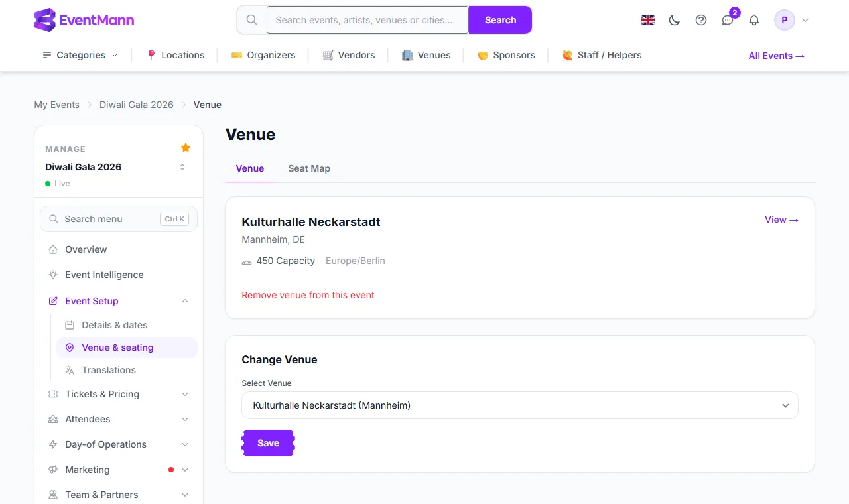Follow the View venue link
Screen dimensions: 849x504
point(781,220)
